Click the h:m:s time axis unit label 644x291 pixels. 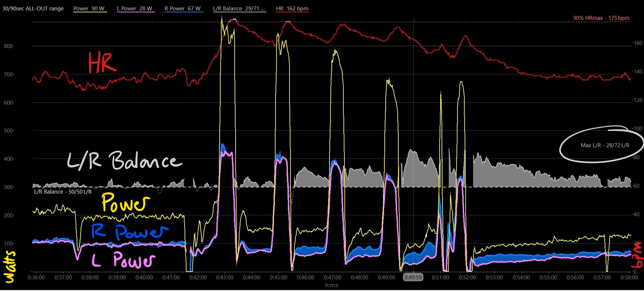[331, 285]
